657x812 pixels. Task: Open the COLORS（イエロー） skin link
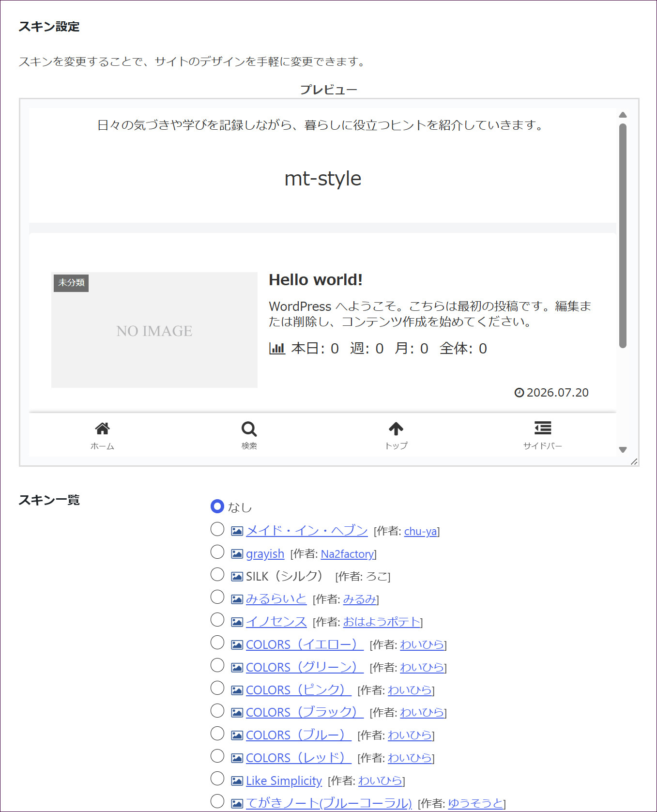click(x=305, y=644)
